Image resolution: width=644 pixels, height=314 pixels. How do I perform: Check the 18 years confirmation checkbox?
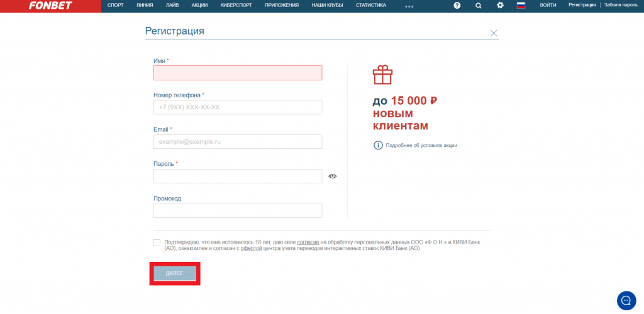tap(157, 242)
